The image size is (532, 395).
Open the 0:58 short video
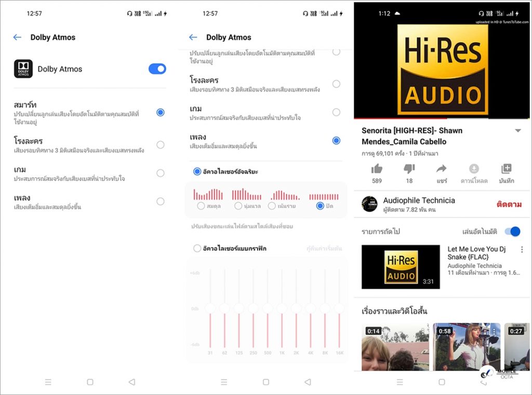pyautogui.click(x=467, y=347)
